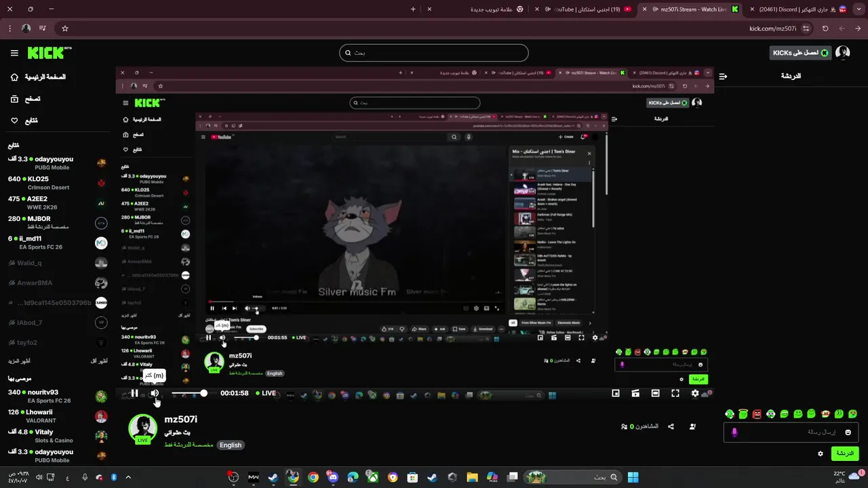Insert the angry red emote

[757, 414]
